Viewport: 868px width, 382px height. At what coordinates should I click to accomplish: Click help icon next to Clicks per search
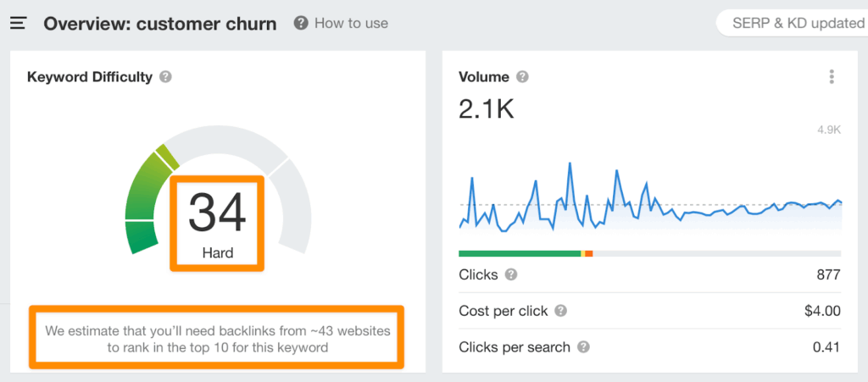(583, 347)
